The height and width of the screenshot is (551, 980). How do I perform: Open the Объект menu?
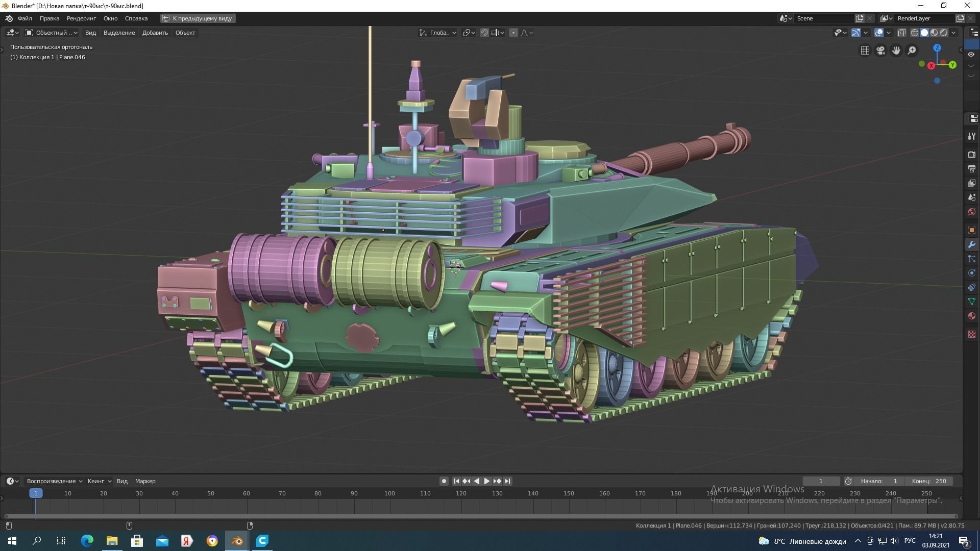coord(185,33)
